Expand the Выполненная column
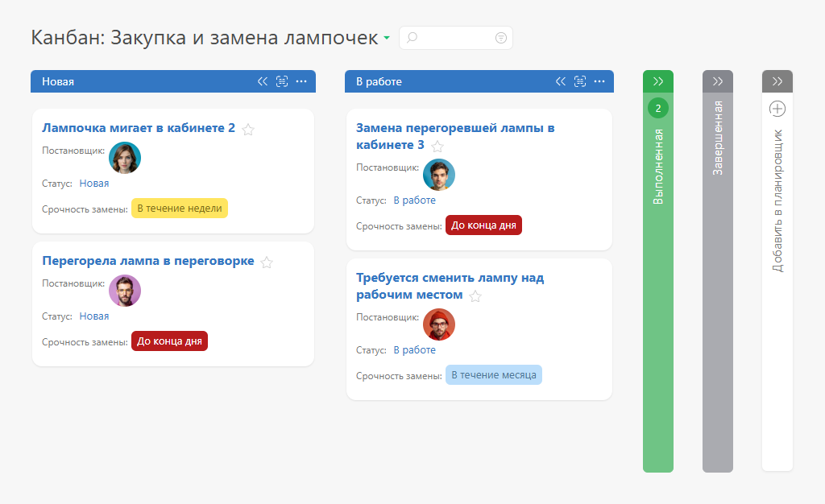 point(658,81)
